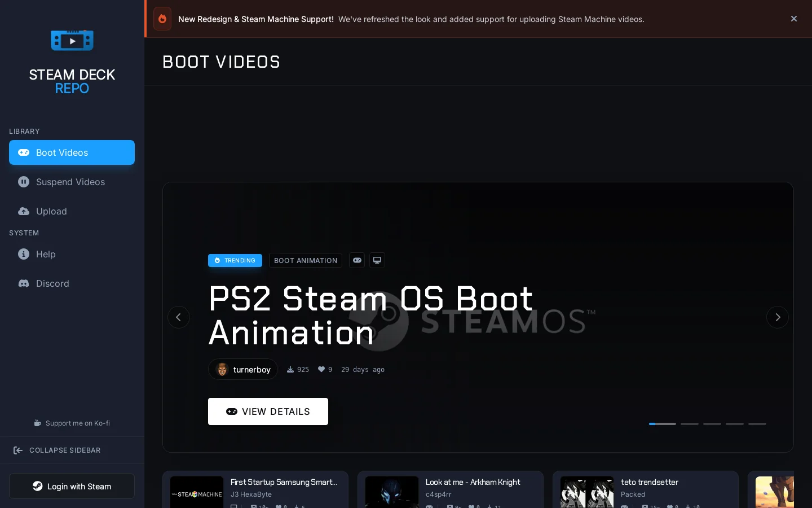Jump to the third carousel indicator

click(712, 423)
